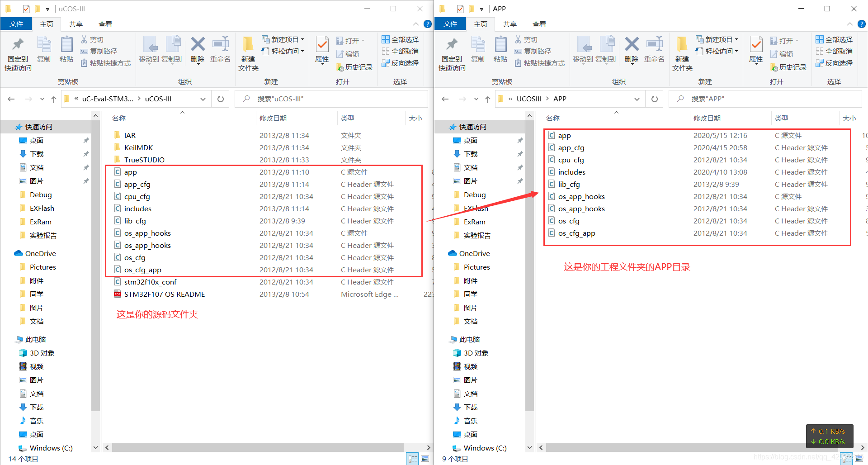Select 音乐 in uCOS-III window sidebar
This screenshot has width=868, height=465.
point(37,421)
